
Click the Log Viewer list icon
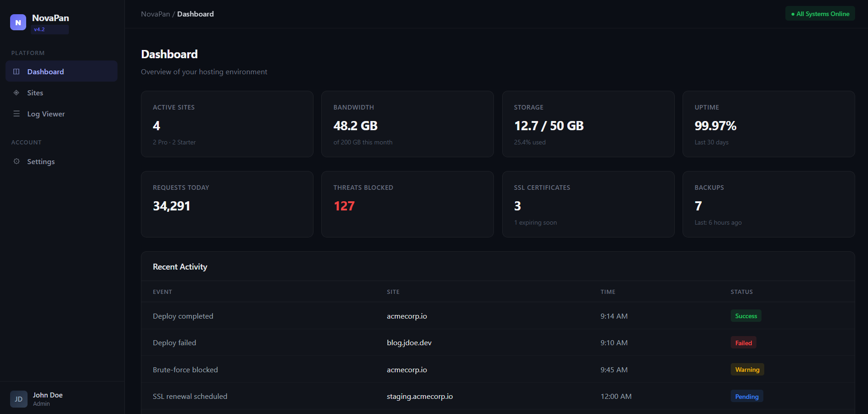click(17, 114)
